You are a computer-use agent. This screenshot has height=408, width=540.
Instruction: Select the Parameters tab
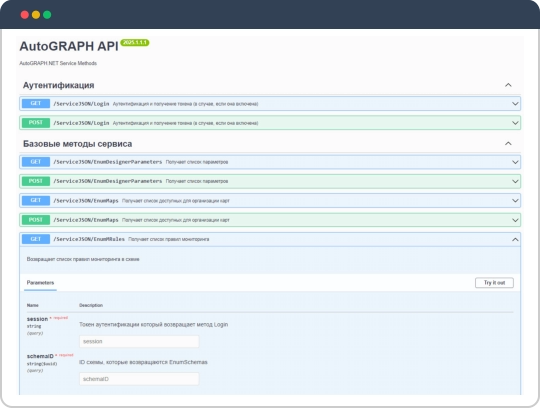[40, 283]
